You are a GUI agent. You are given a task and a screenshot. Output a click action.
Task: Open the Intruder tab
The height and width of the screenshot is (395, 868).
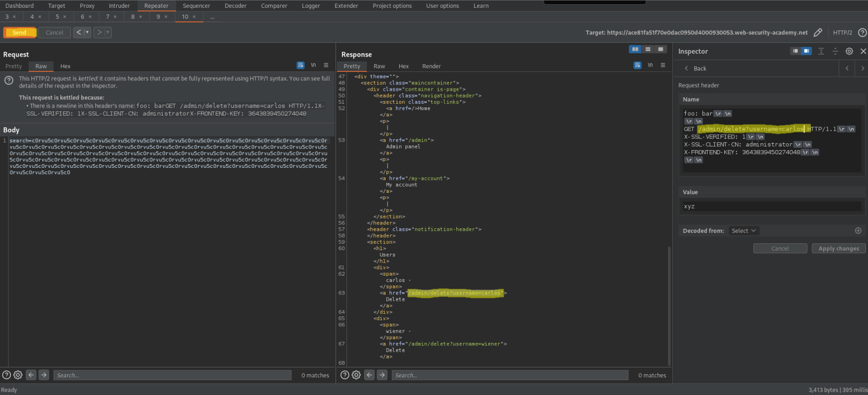119,6
